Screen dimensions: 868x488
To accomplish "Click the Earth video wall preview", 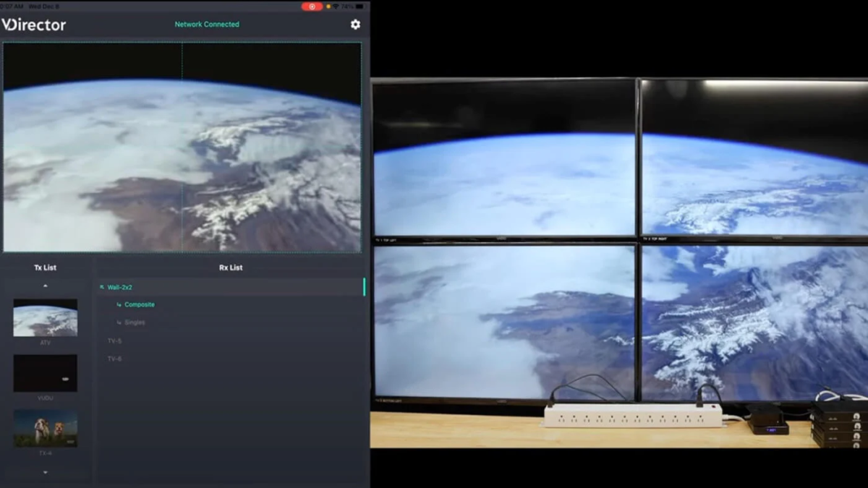I will (182, 147).
